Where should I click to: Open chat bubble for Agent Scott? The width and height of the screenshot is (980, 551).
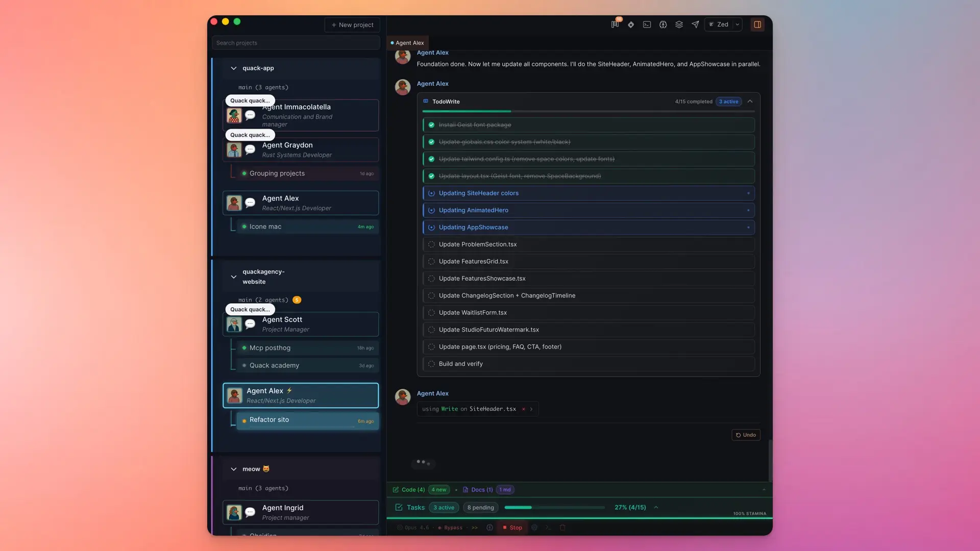tap(250, 324)
